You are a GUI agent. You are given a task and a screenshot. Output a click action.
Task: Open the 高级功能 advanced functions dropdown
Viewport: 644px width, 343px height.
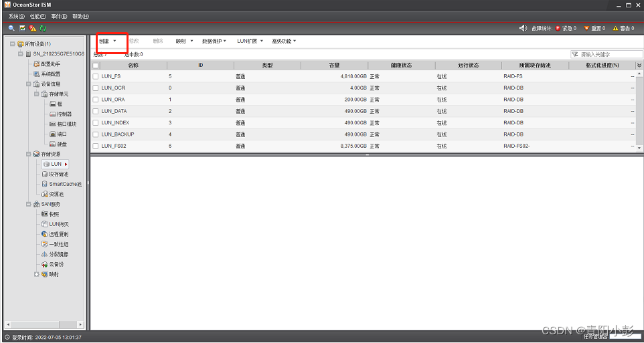click(284, 41)
